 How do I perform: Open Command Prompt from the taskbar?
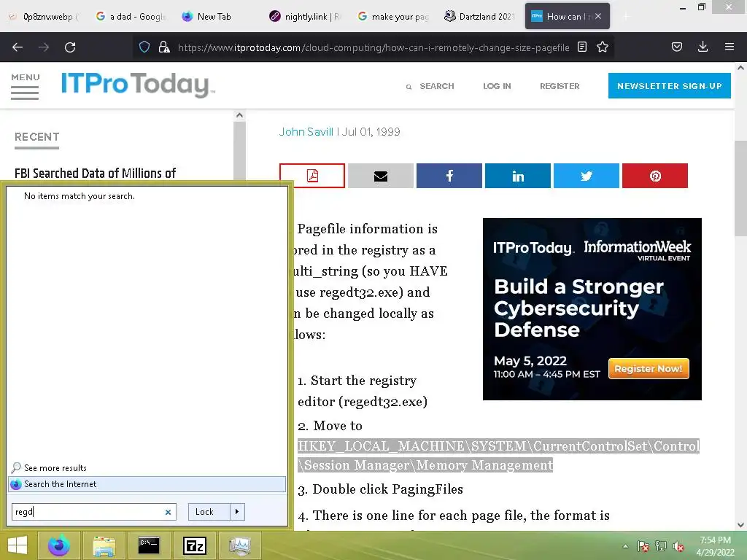coord(149,545)
